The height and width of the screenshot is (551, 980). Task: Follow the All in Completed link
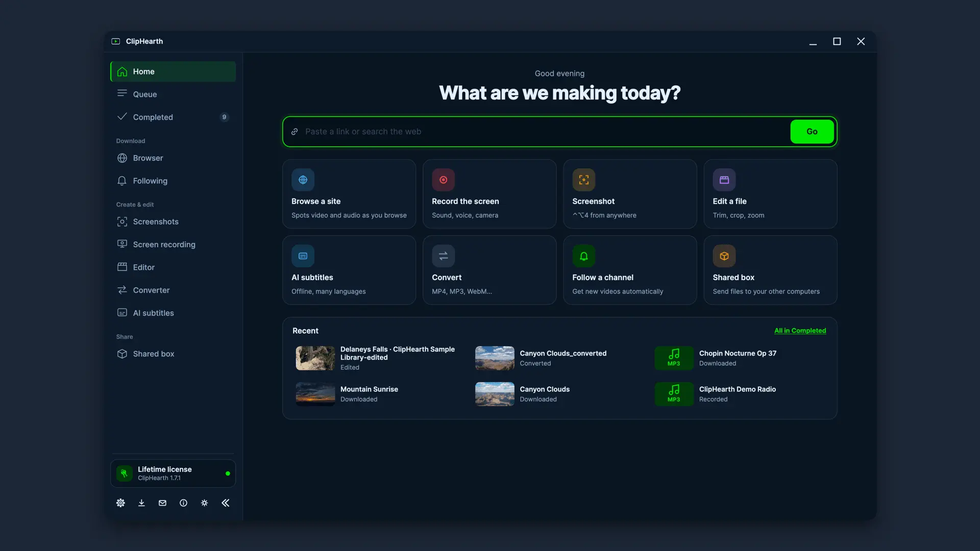click(x=800, y=331)
